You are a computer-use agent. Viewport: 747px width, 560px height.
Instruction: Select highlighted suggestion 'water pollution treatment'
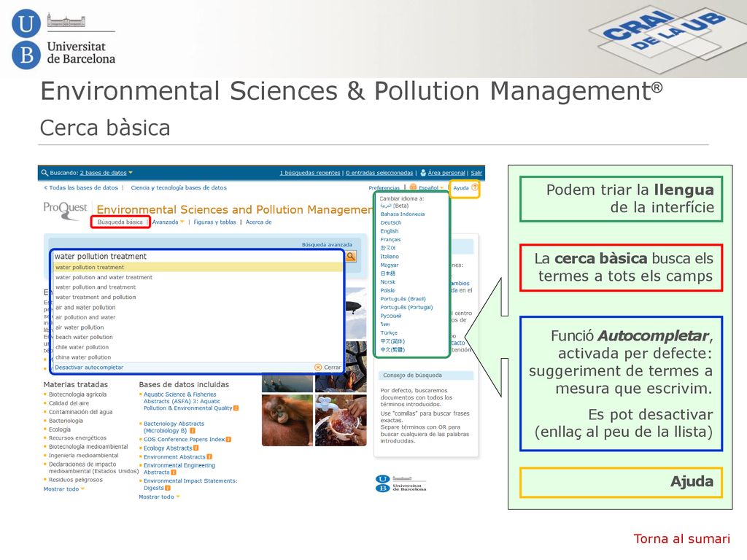pyautogui.click(x=198, y=267)
